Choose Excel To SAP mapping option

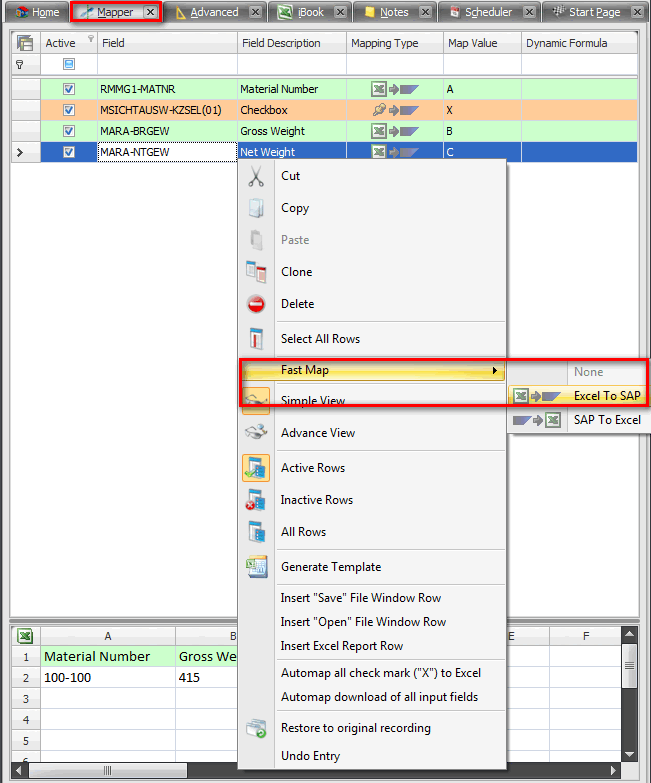(606, 396)
